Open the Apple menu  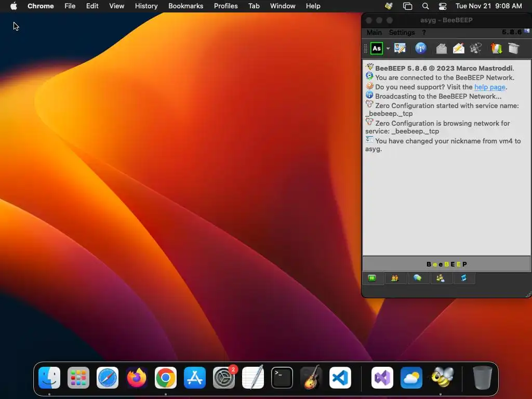[14, 6]
